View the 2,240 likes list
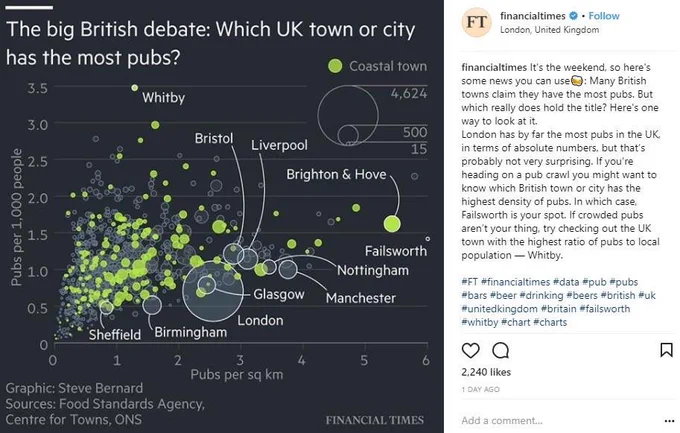 point(486,372)
